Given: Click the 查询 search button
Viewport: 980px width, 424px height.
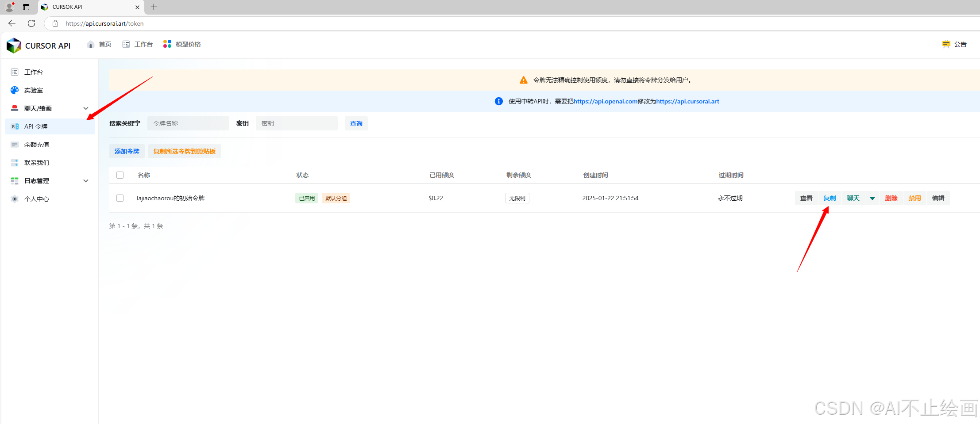Looking at the screenshot, I should click(356, 123).
